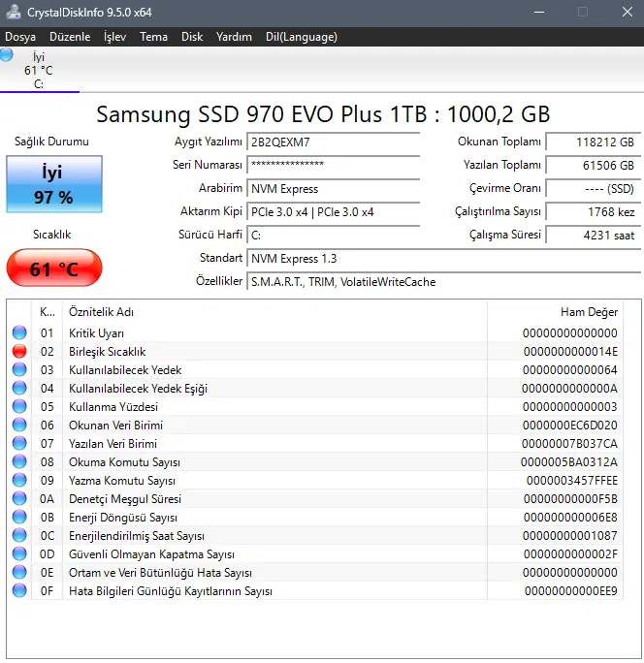Viewport: 644px width, 663px height.
Task: Click the Standart field NVM Express 1.3
Action: pyautogui.click(x=444, y=259)
